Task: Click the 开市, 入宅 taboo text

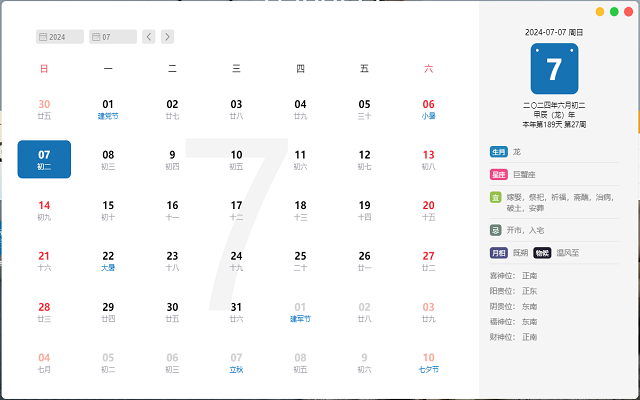Action: (525, 230)
